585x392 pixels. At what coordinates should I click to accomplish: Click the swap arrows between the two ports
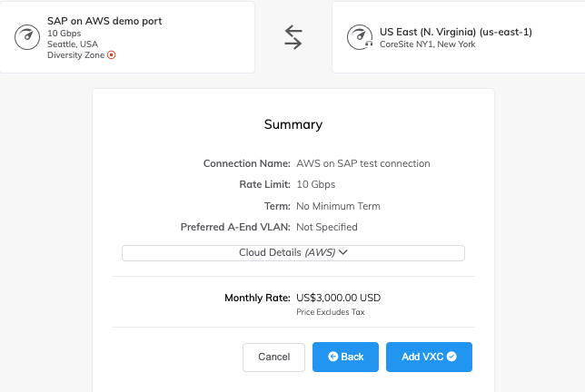[x=293, y=37]
